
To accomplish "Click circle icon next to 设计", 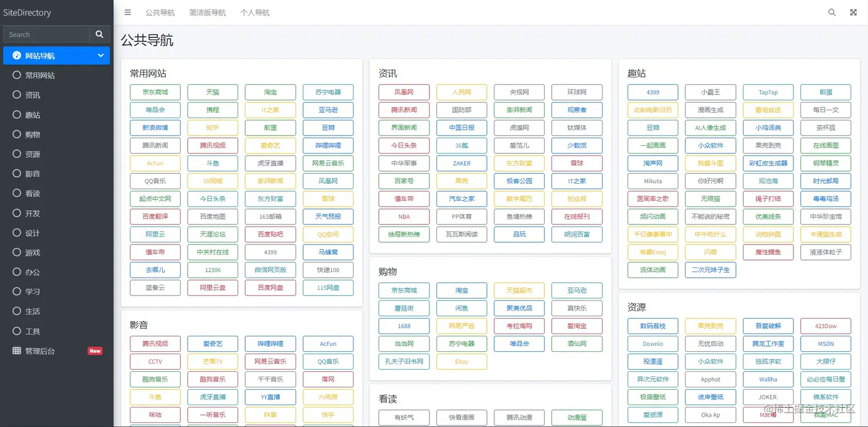I will [17, 232].
